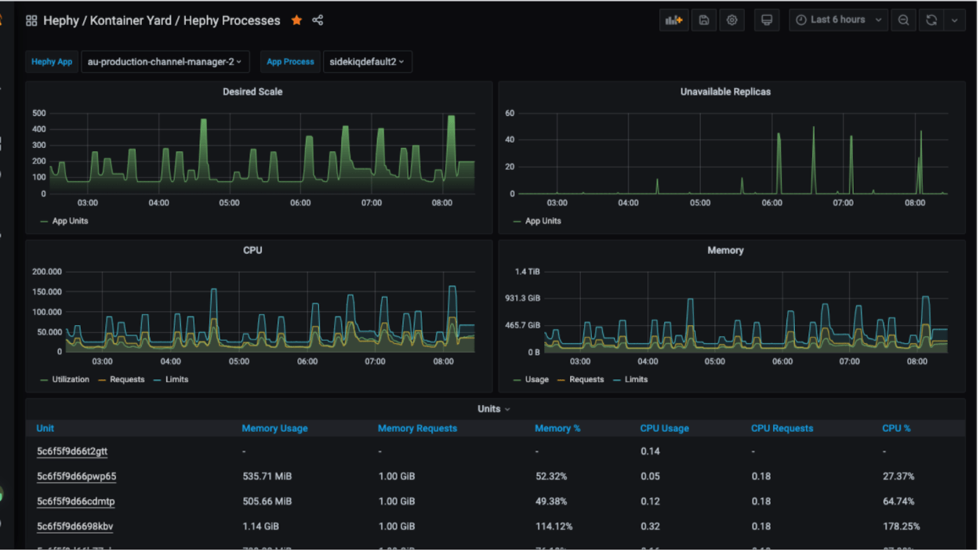Open unit link 5c6f5f9d66t2gtt
The image size is (980, 550).
coord(72,451)
